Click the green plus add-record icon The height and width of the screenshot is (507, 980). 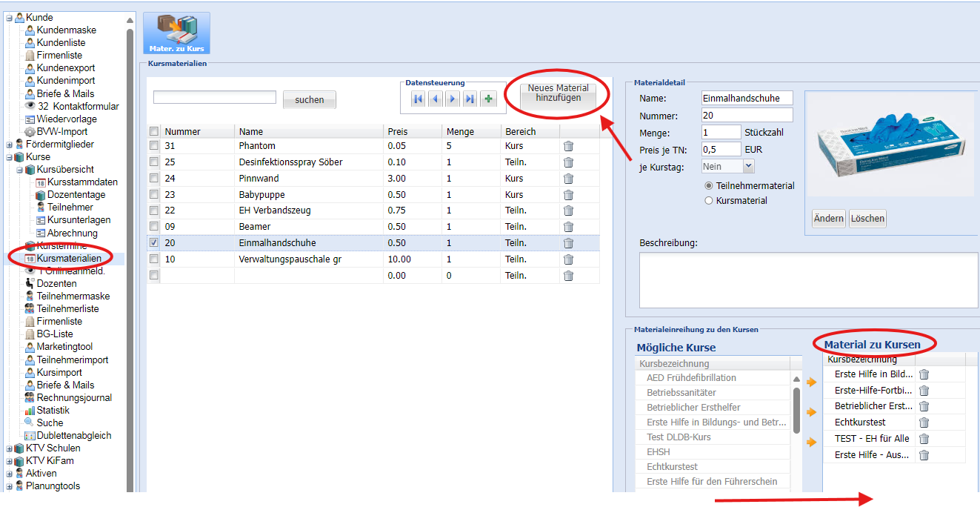click(488, 99)
